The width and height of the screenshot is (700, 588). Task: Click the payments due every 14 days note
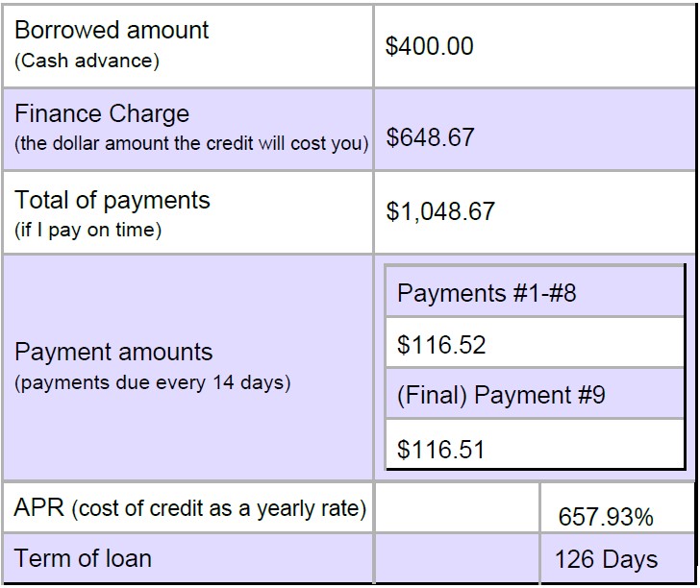point(153,382)
